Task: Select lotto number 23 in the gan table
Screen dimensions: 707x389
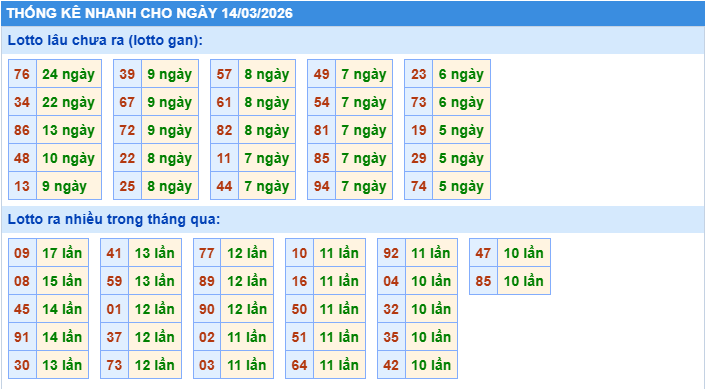Action: pos(419,74)
